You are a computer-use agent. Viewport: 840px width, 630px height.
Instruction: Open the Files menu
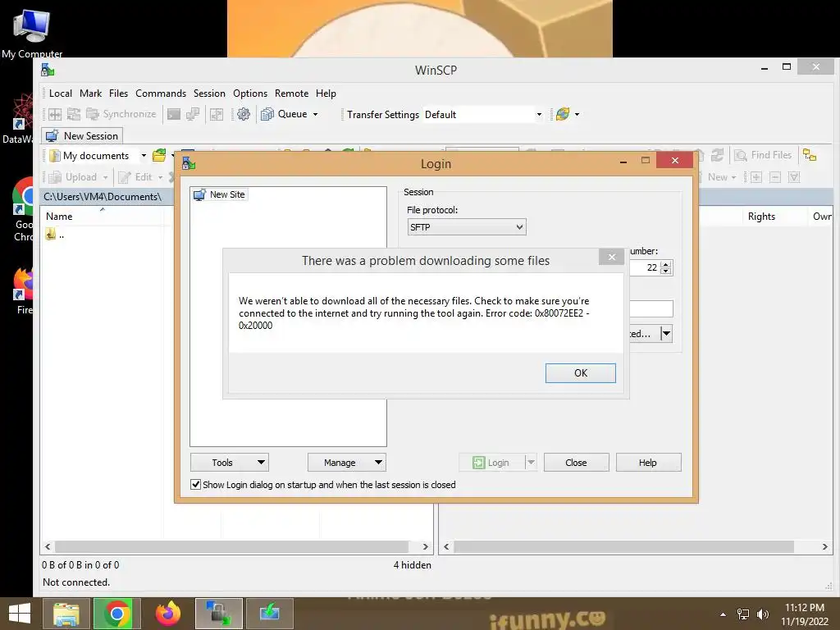118,94
